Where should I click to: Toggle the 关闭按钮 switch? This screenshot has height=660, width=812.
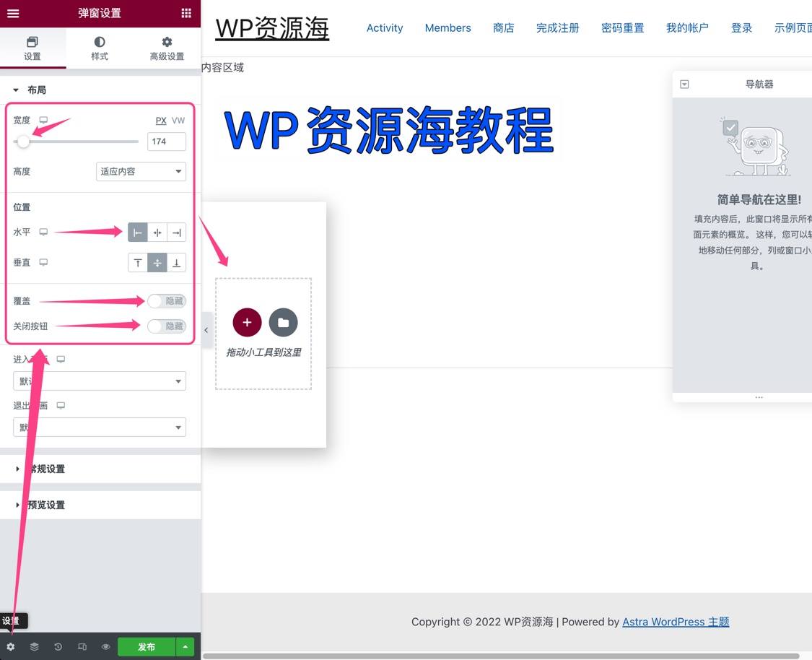tap(167, 326)
